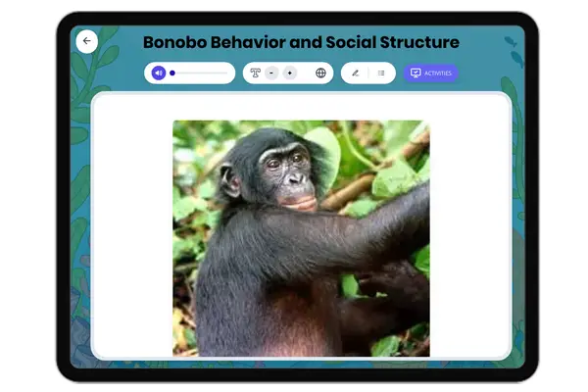This screenshot has width=588, height=392.
Task: Click the text size icon
Action: 255,73
